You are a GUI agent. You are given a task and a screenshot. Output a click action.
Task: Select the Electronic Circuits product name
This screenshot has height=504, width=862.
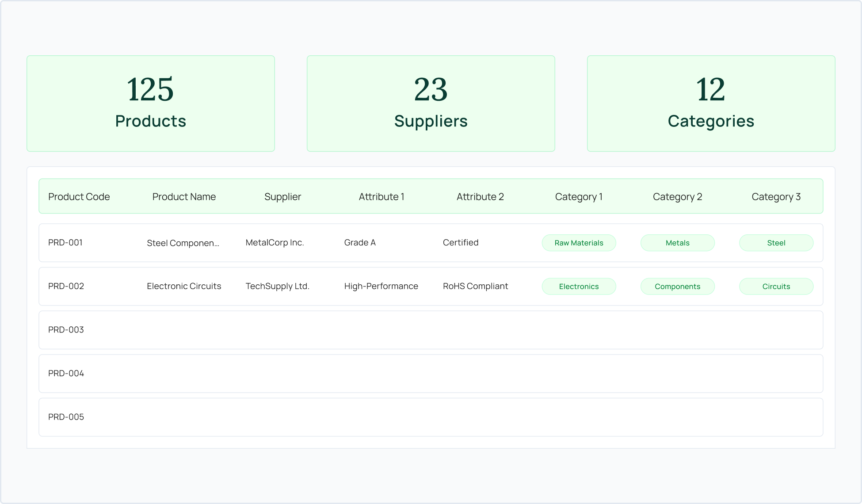click(x=184, y=286)
